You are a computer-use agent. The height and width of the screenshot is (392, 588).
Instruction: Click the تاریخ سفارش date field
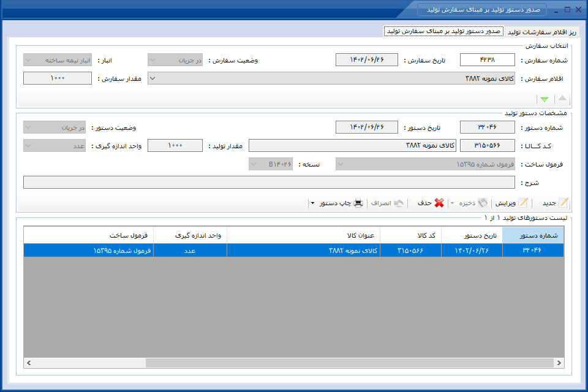[x=367, y=59]
